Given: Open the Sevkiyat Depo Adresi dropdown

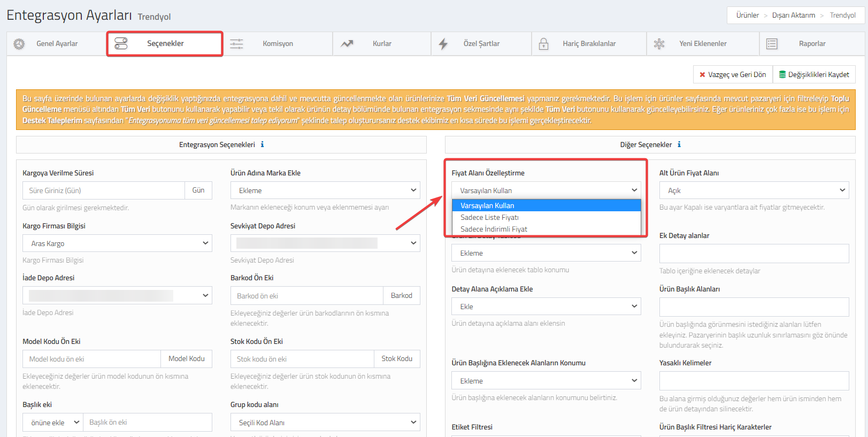Looking at the screenshot, I should click(x=325, y=243).
